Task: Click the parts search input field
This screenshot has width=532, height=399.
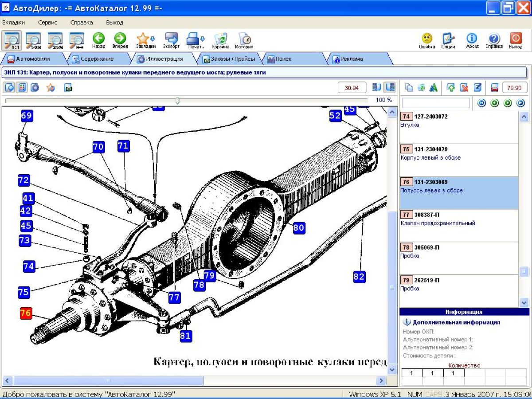Action: pyautogui.click(x=436, y=103)
